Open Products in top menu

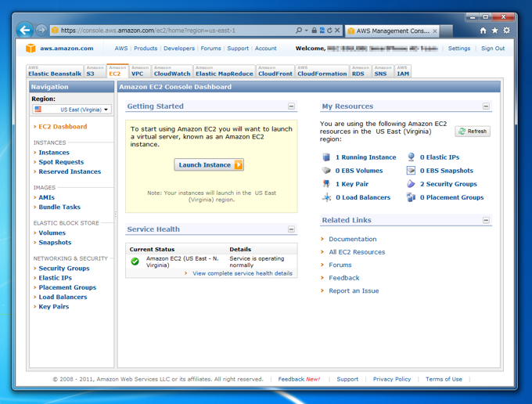point(146,49)
